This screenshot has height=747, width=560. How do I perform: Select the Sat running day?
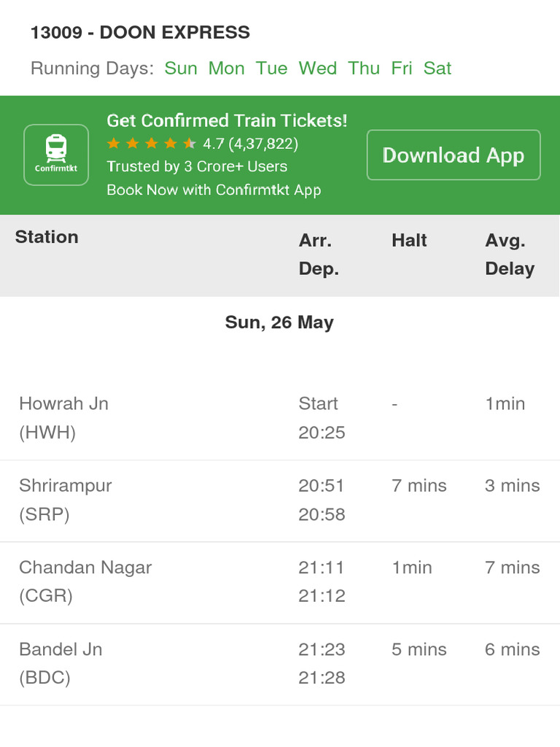pyautogui.click(x=437, y=69)
